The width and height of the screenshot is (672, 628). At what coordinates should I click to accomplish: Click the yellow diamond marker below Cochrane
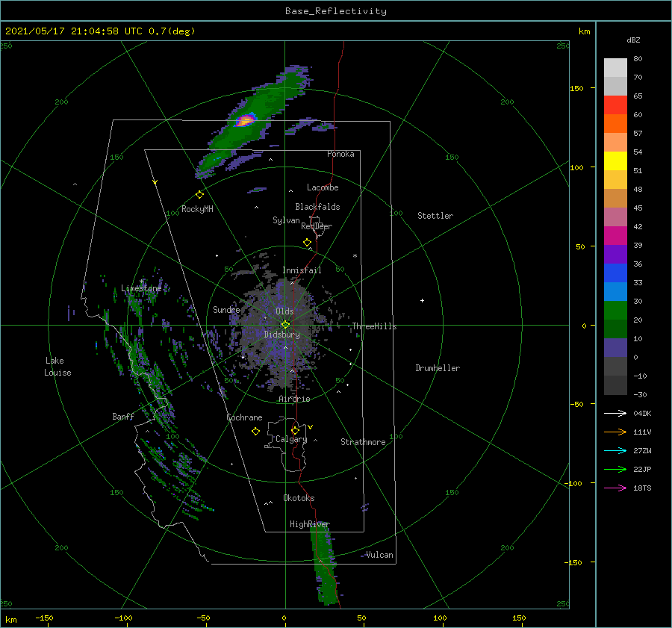(x=255, y=432)
